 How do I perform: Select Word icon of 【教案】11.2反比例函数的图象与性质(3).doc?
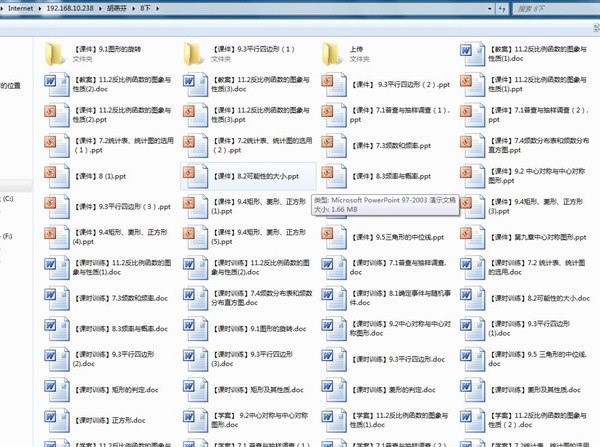click(x=195, y=85)
